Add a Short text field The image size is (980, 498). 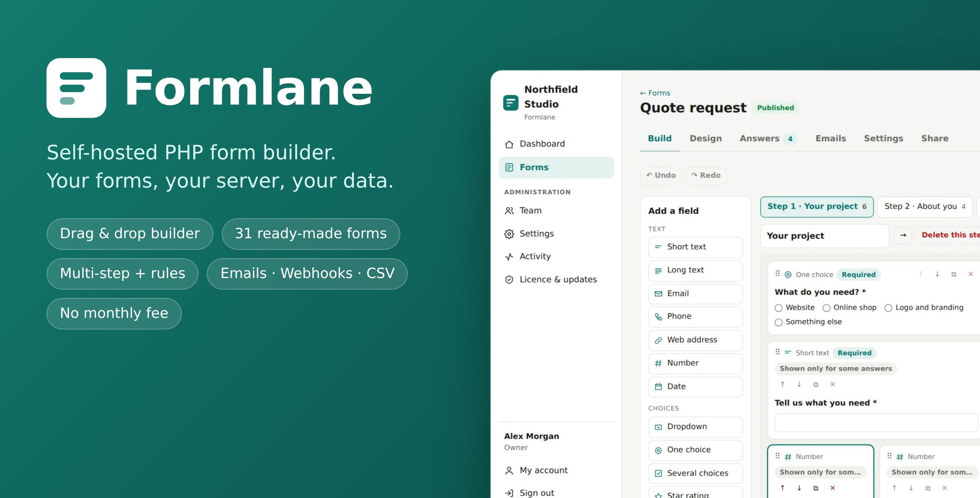pyautogui.click(x=695, y=247)
